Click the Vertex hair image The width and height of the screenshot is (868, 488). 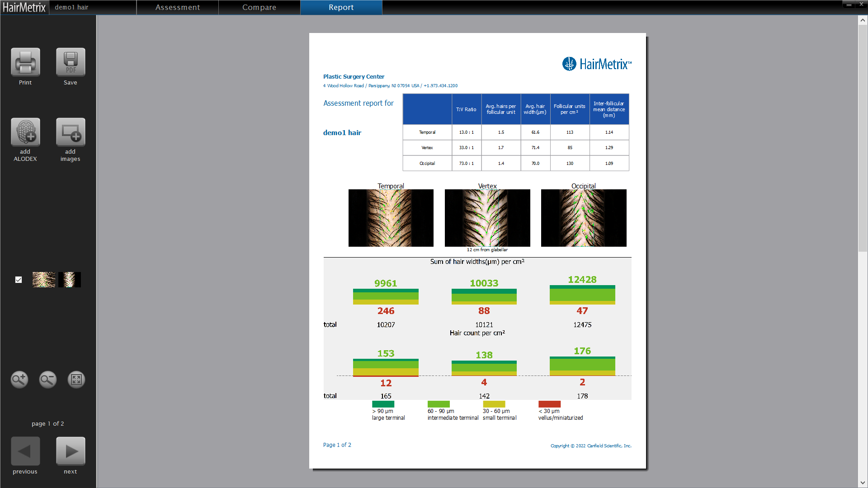point(487,218)
